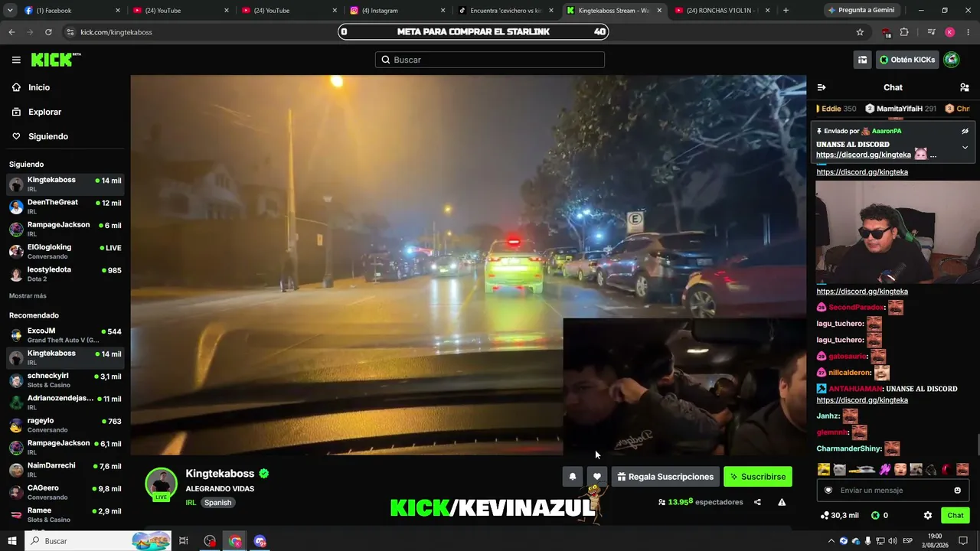Click the Chrome icon in the taskbar

(235, 541)
